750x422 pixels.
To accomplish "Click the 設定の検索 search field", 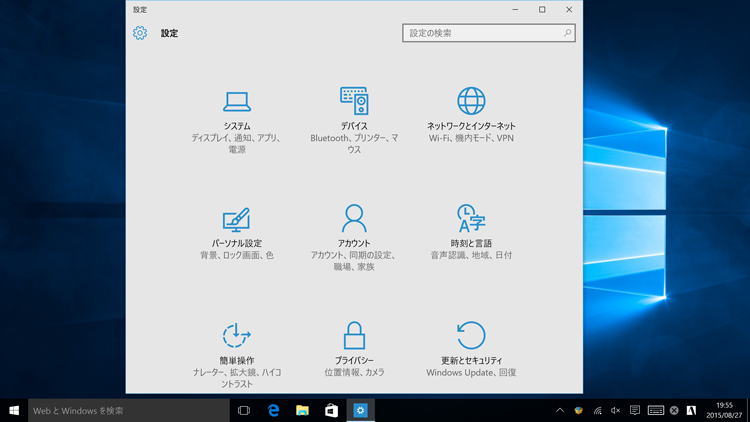I will coord(482,33).
